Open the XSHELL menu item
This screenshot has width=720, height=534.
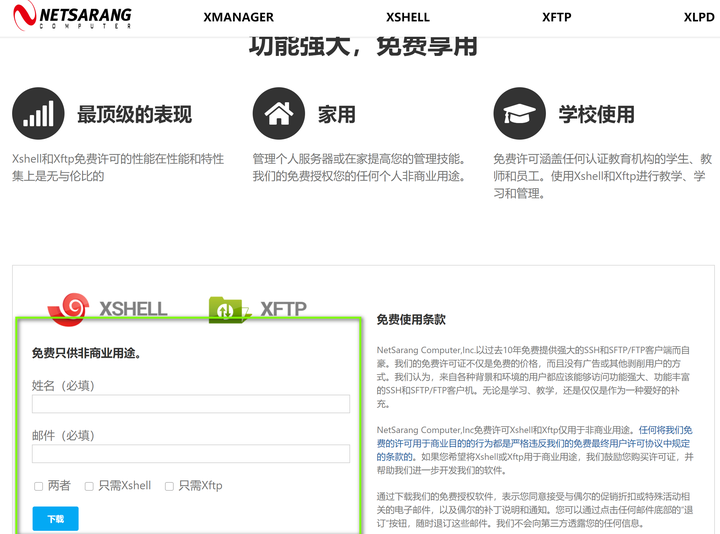coord(408,17)
